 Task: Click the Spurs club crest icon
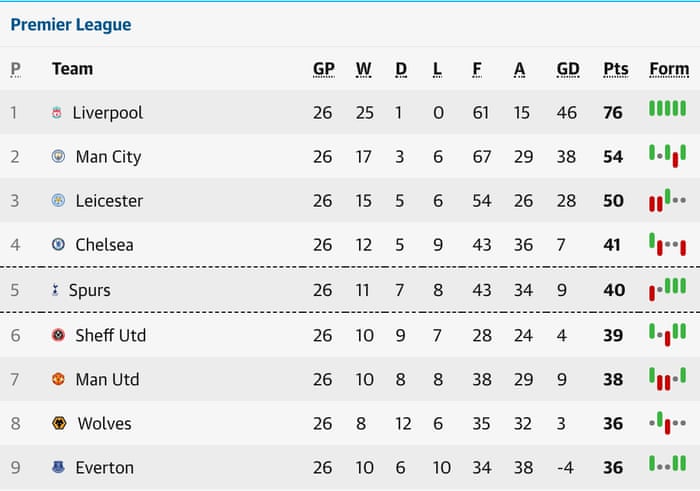tap(55, 291)
